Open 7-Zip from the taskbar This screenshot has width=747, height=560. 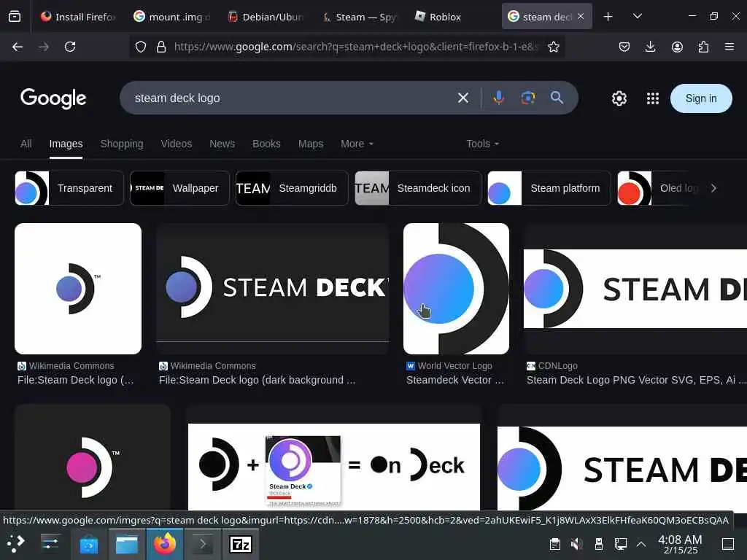pyautogui.click(x=241, y=544)
